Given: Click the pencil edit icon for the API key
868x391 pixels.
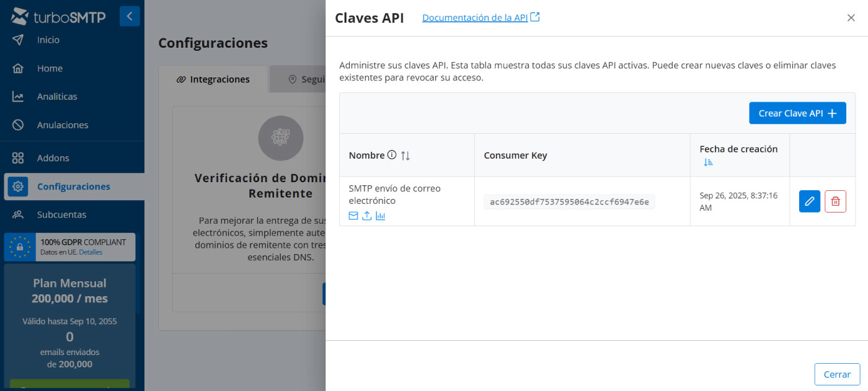Looking at the screenshot, I should click(809, 201).
